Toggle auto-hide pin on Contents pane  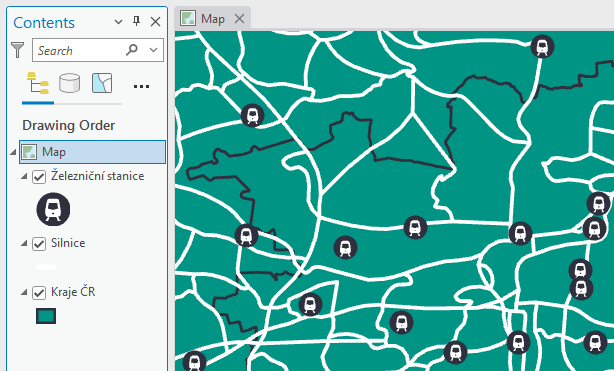pos(136,21)
